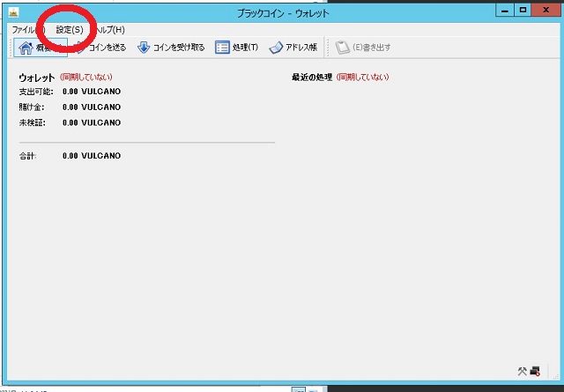
Task: Click the window resize grip corner
Action: [556, 376]
